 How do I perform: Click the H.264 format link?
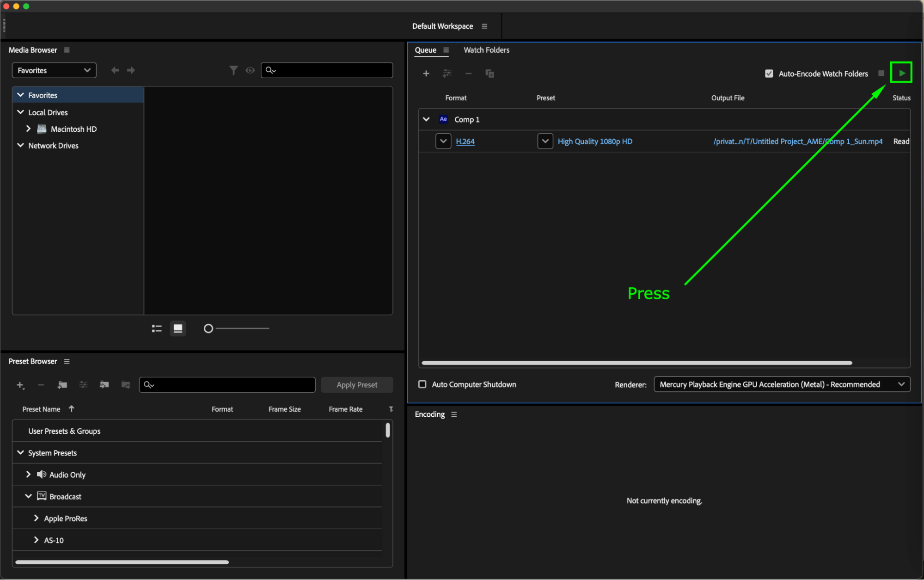pyautogui.click(x=465, y=142)
